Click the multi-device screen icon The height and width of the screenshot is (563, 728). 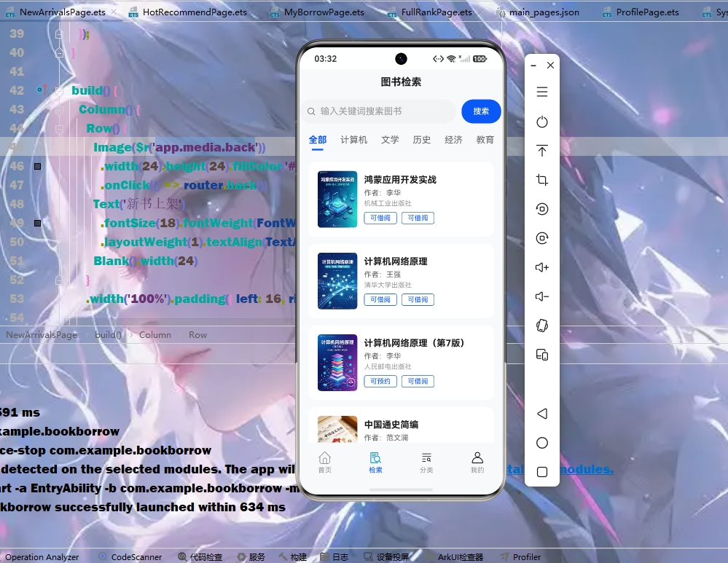coord(542,355)
